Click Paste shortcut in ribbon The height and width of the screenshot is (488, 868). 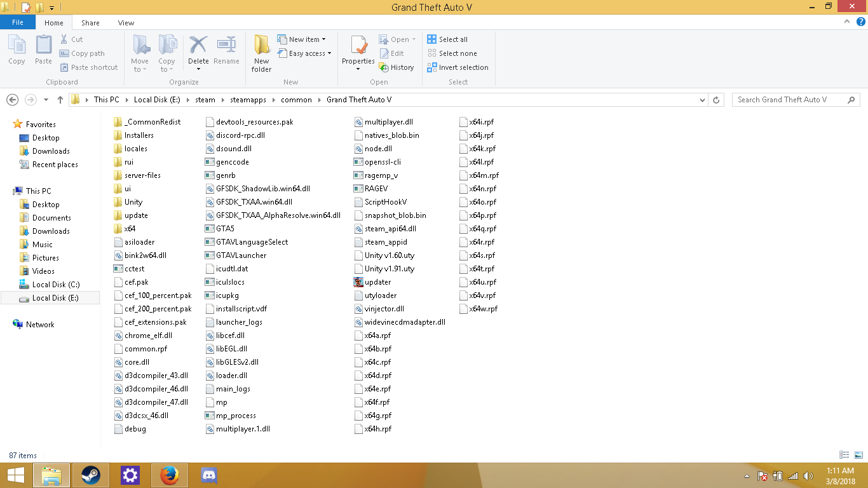coord(89,67)
